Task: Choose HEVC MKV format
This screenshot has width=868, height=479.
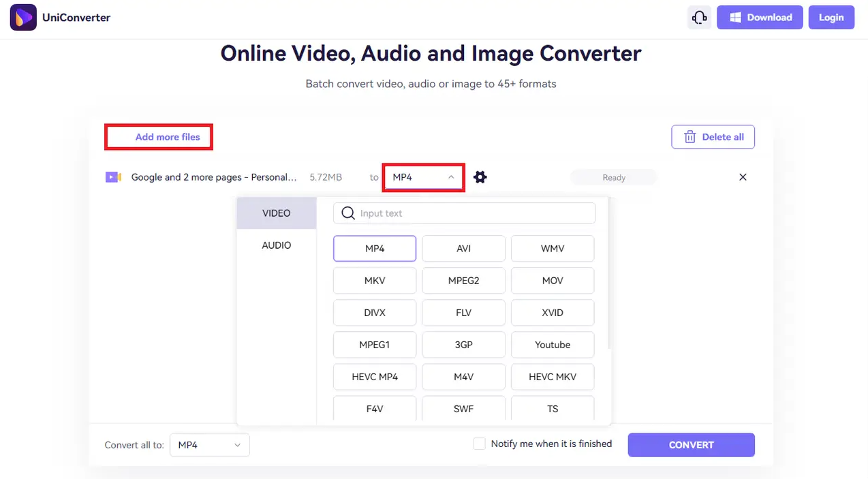Action: coord(553,377)
